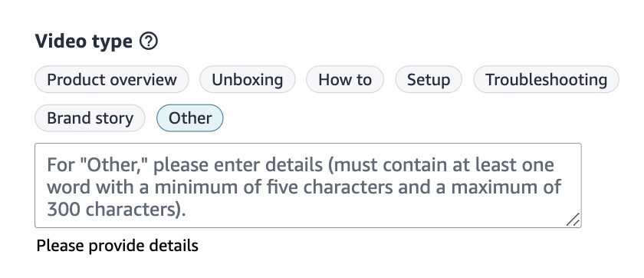The height and width of the screenshot is (278, 644).
Task: Tap the Brand story option
Action: click(90, 118)
